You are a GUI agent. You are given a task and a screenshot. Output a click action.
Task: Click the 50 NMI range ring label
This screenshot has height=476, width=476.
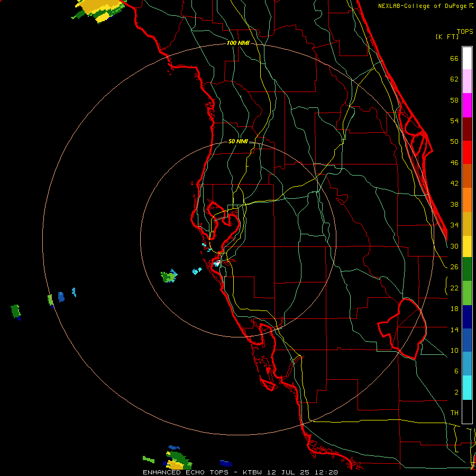(238, 141)
